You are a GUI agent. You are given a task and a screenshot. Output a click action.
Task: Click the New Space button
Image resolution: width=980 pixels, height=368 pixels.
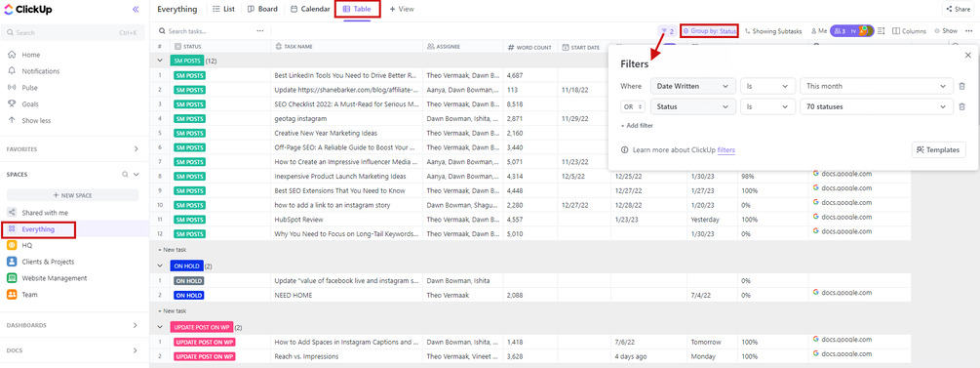pos(72,195)
